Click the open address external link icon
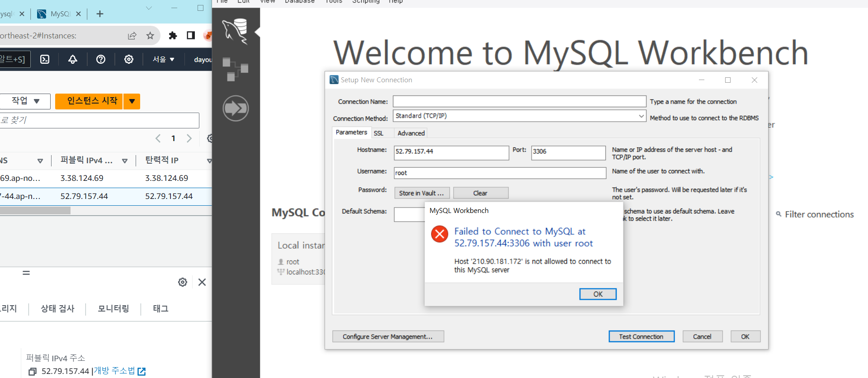The image size is (868, 378). [142, 372]
